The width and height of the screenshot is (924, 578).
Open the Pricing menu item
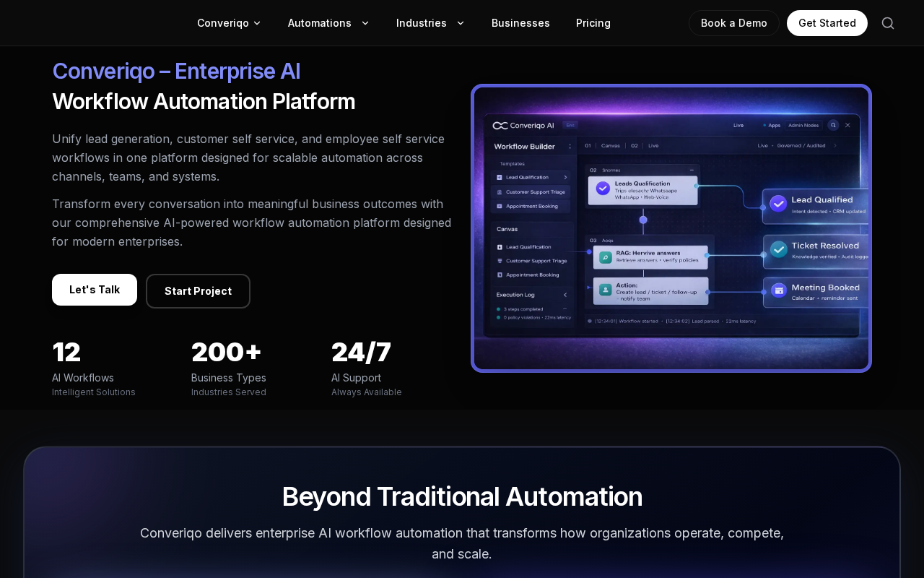click(593, 23)
